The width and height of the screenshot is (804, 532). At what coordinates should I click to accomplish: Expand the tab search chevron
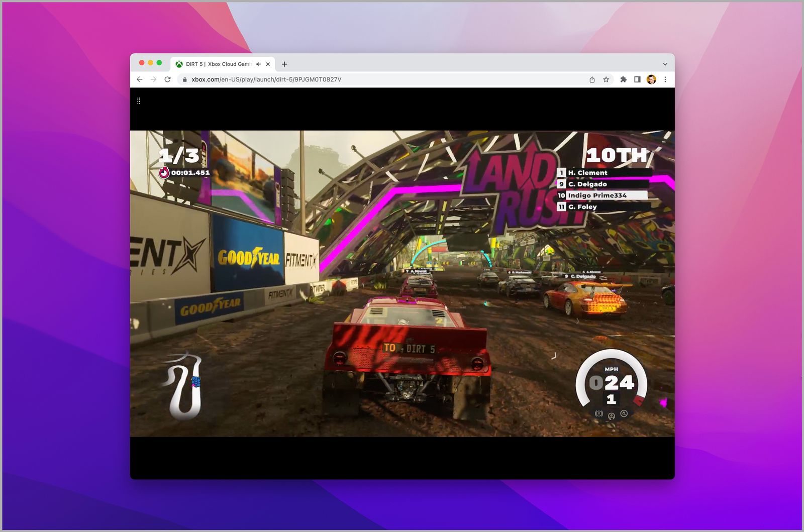tap(665, 64)
